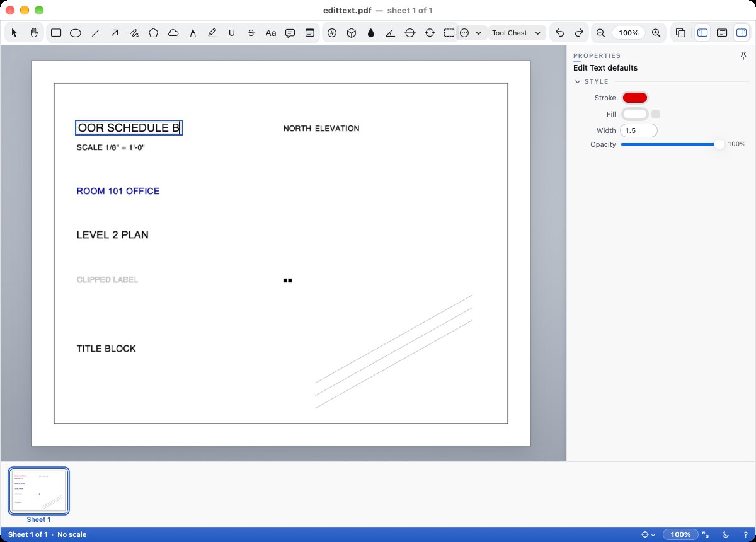Choose the arrow line tool
Screen dimensions: 756x542
point(115,33)
